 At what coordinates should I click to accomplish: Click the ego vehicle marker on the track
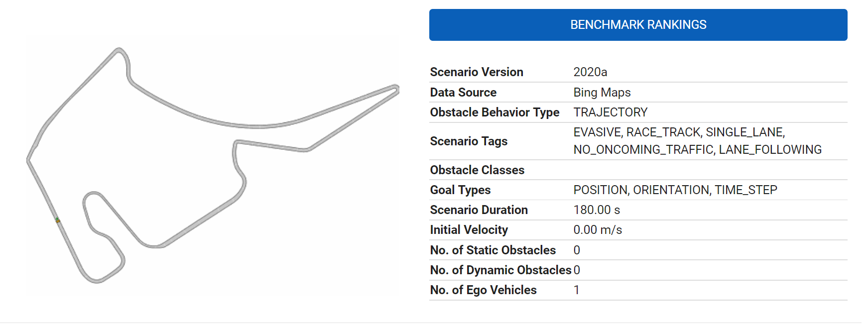click(58, 220)
